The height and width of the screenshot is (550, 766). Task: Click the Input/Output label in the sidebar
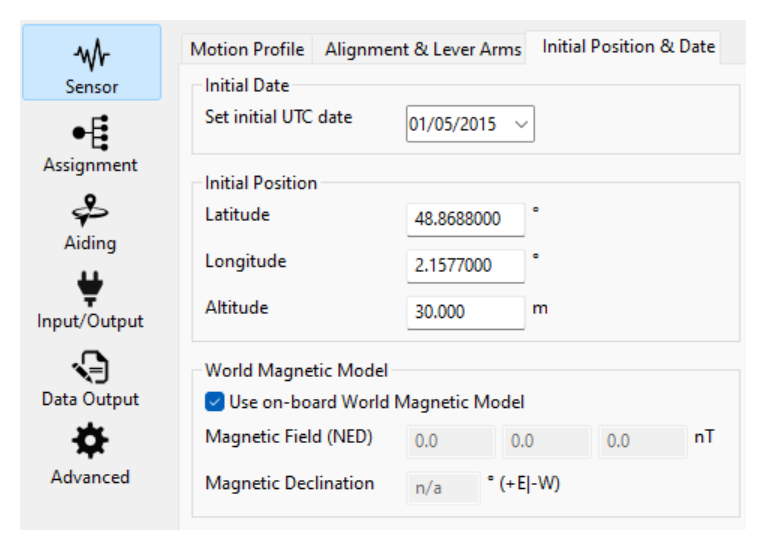tap(90, 321)
